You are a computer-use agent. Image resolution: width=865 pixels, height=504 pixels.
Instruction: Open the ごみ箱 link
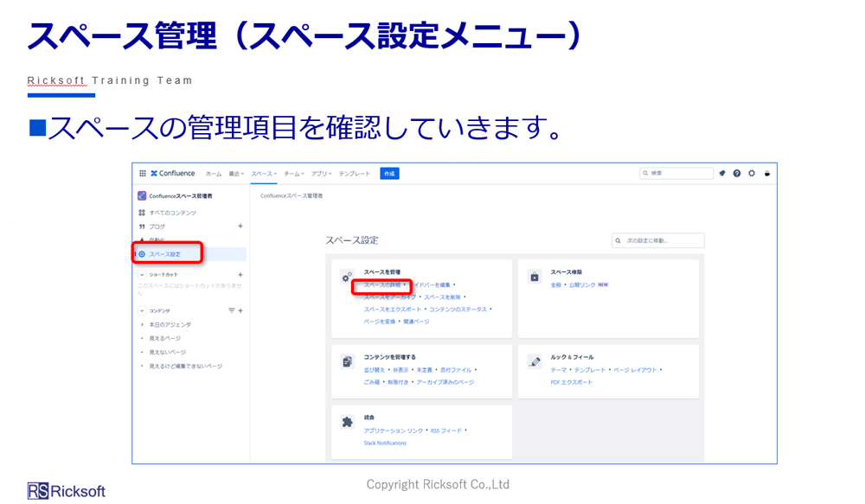coord(371,382)
